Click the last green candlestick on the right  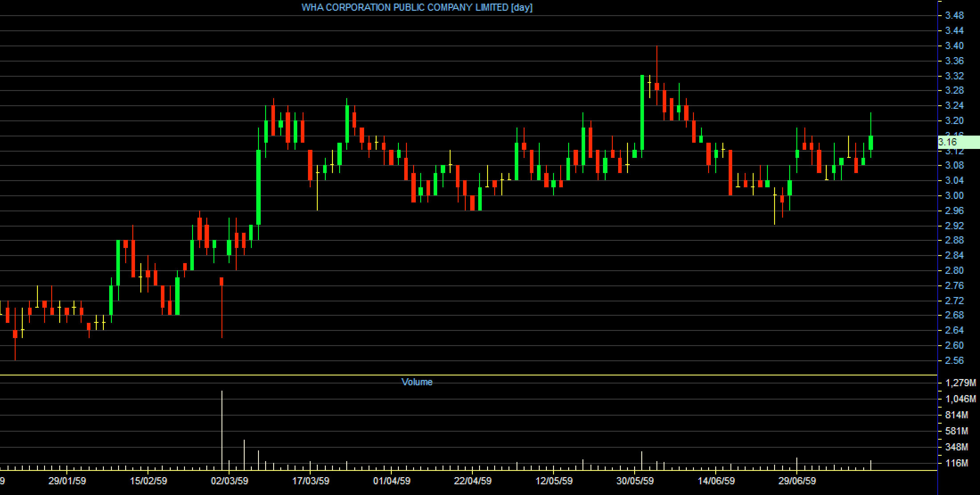click(x=871, y=143)
